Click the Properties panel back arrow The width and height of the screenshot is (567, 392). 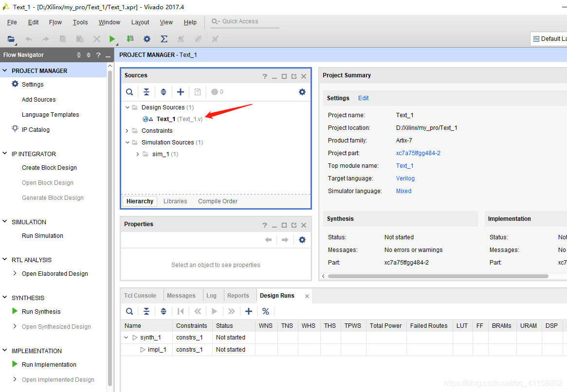(268, 240)
